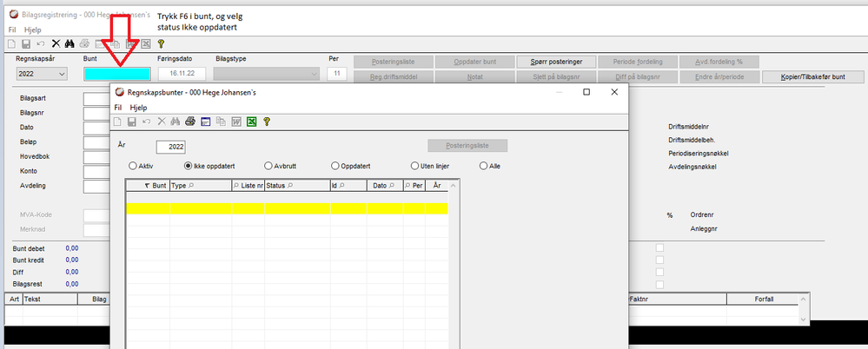Click the År column header in the table
This screenshot has width=868, height=349.
[437, 187]
